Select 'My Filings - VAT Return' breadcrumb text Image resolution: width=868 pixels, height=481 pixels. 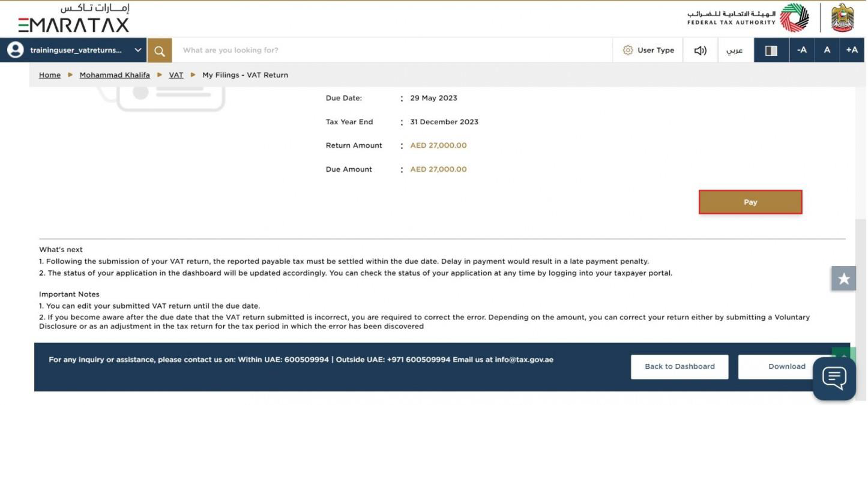pyautogui.click(x=245, y=75)
